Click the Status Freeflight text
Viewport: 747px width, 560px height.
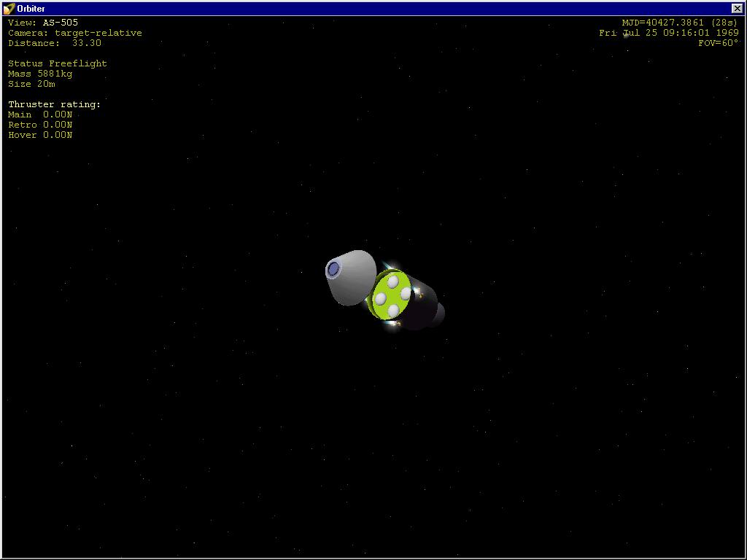coord(57,63)
